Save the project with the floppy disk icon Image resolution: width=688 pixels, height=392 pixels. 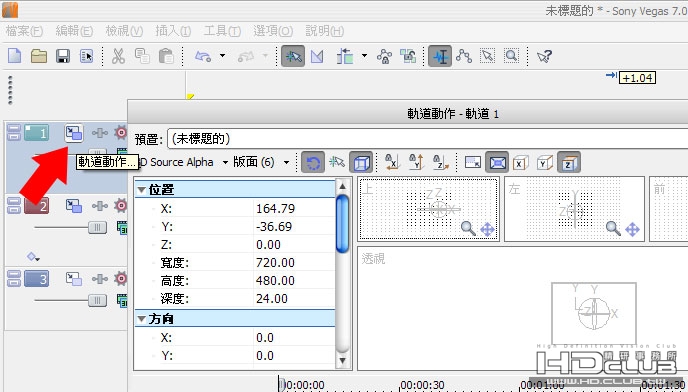63,56
